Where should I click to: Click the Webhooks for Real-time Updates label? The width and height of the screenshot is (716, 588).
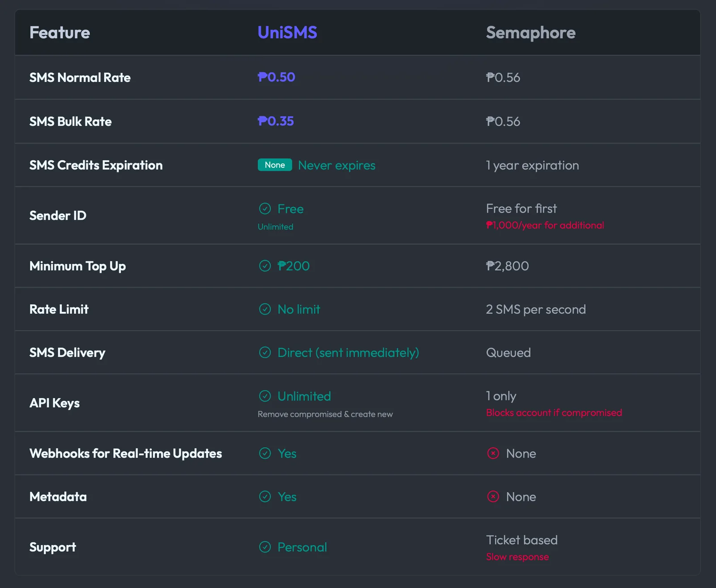pyautogui.click(x=126, y=453)
